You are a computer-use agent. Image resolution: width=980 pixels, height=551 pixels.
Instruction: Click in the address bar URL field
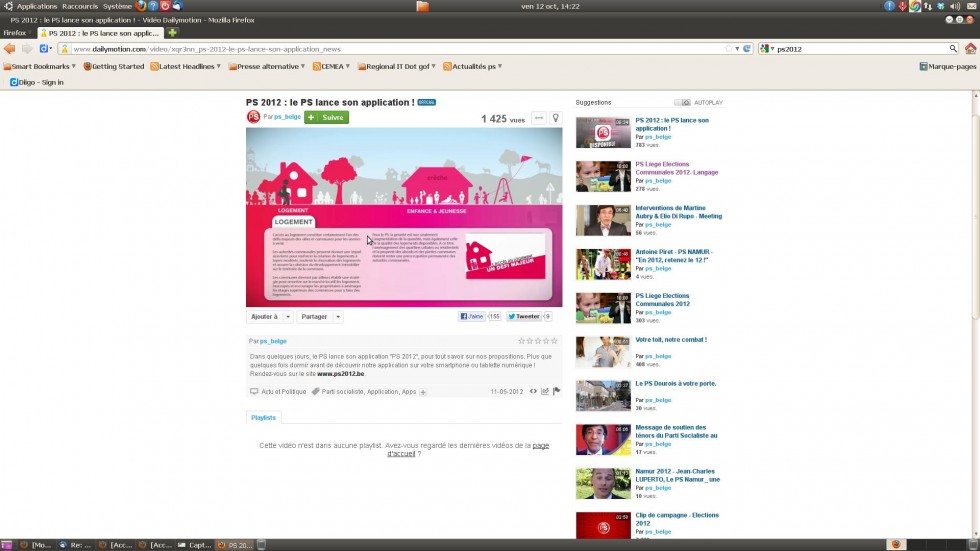tap(400, 49)
